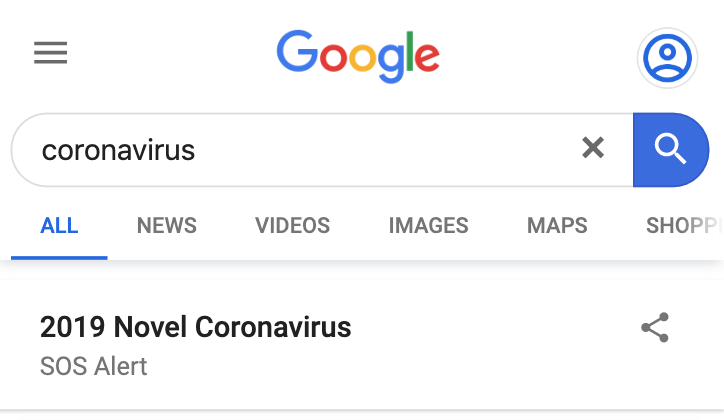Open the VIDEOS tab

tap(292, 225)
